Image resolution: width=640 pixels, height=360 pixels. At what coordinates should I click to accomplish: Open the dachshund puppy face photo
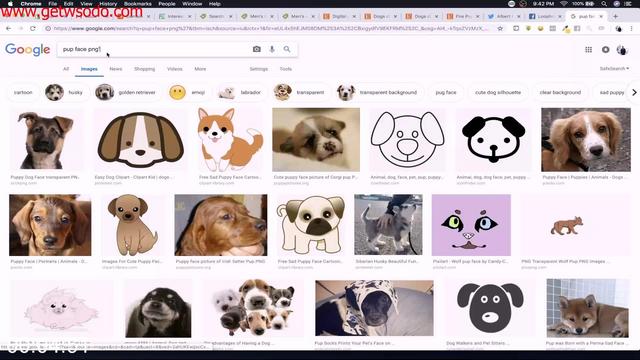pos(50,225)
